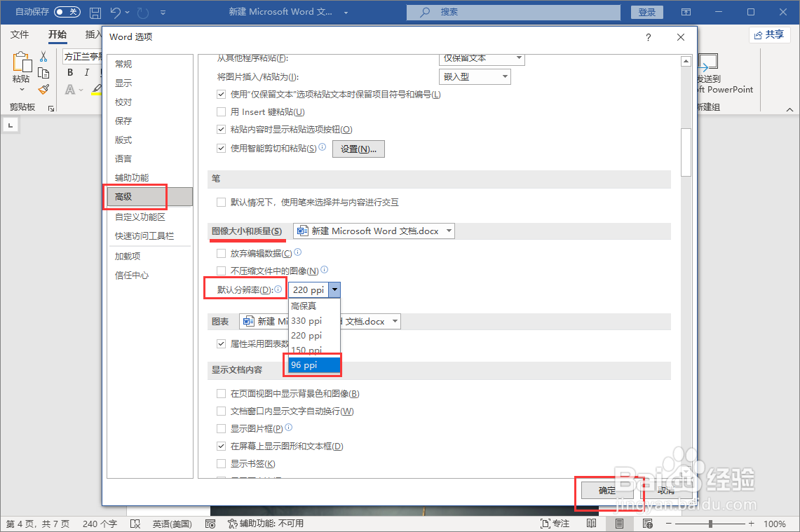Enable 显示图片框 checkbox
The width and height of the screenshot is (800, 532).
pyautogui.click(x=222, y=428)
